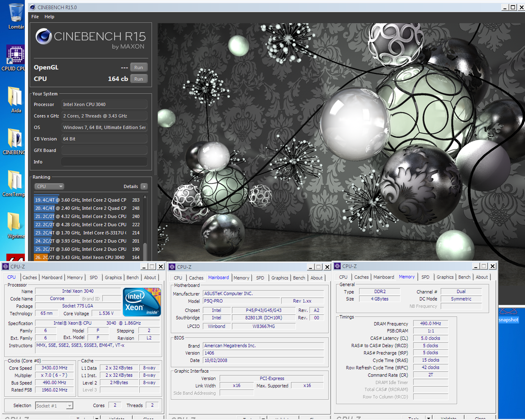
Task: Open the Lomtár recycle bin desktop icon
Action: (16, 16)
